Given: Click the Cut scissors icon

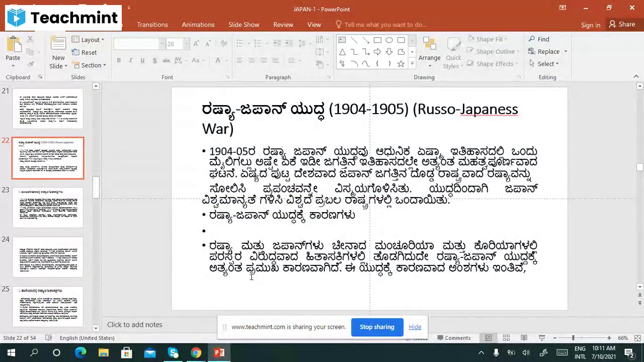Looking at the screenshot, I should (30, 39).
